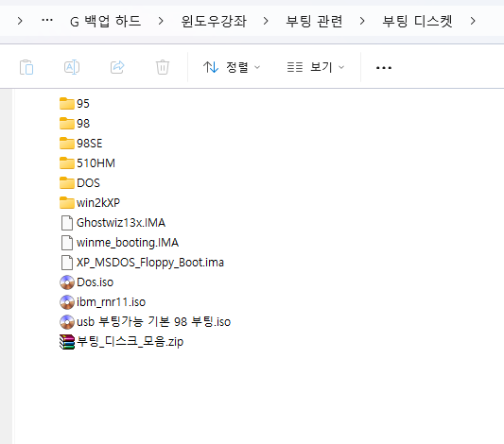Screen dimensions: 504x444
Task: Click file name ibm_rnr11.iso
Action: pos(111,302)
